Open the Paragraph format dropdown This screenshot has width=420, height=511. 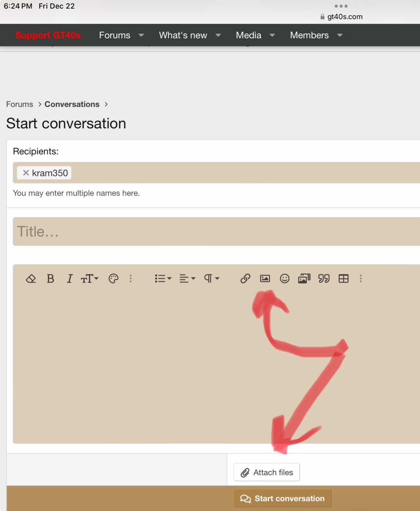[x=212, y=279]
